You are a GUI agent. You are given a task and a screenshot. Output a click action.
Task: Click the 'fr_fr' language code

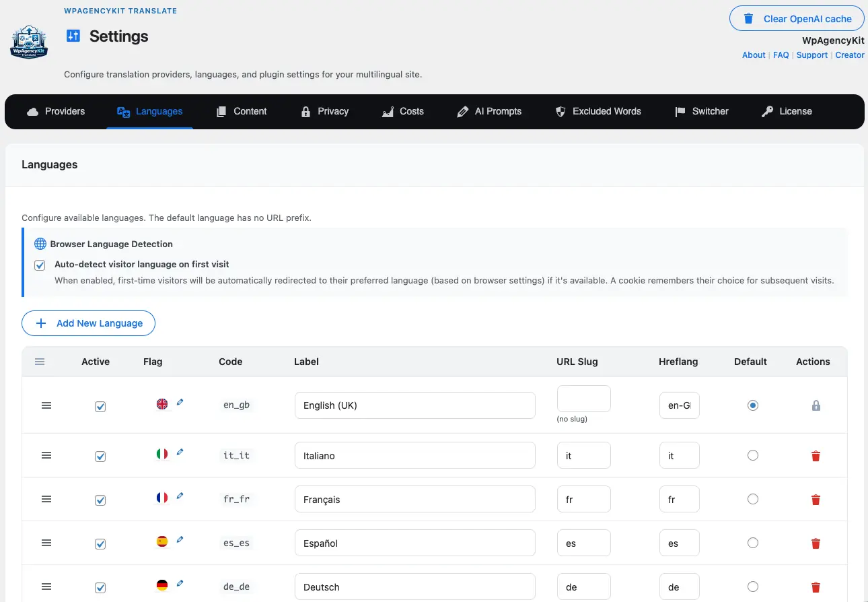point(236,499)
